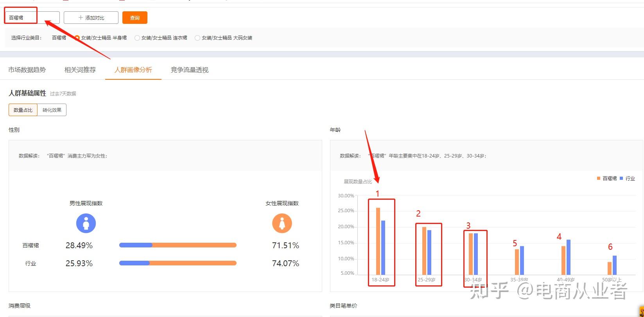Viewport: 644px width, 317px height.
Task: Click the 百褶裙 keyword input field
Action: coord(32,18)
